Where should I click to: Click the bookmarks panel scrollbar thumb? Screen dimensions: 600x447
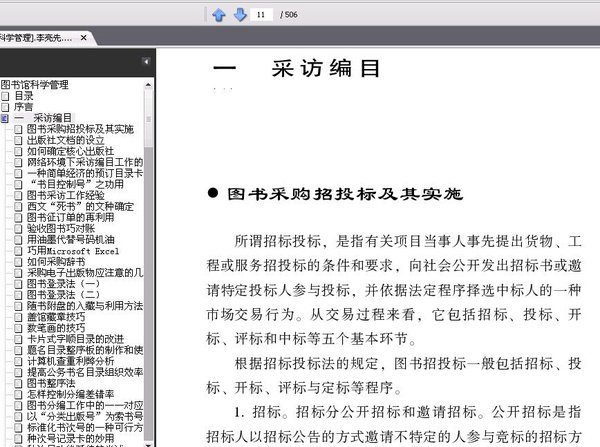tap(148, 119)
